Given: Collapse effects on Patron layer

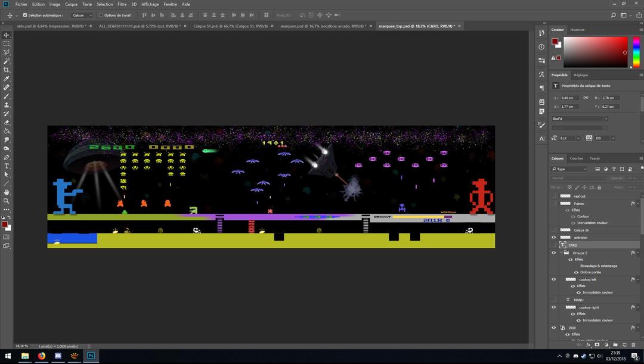Looking at the screenshot, I should coord(638,204).
